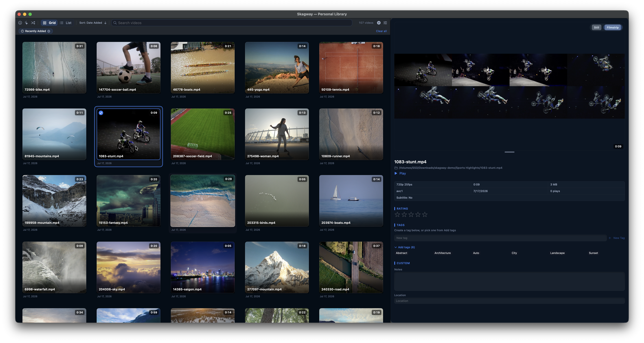Click the New tag text field
This screenshot has width=644, height=343.
pyautogui.click(x=500, y=238)
